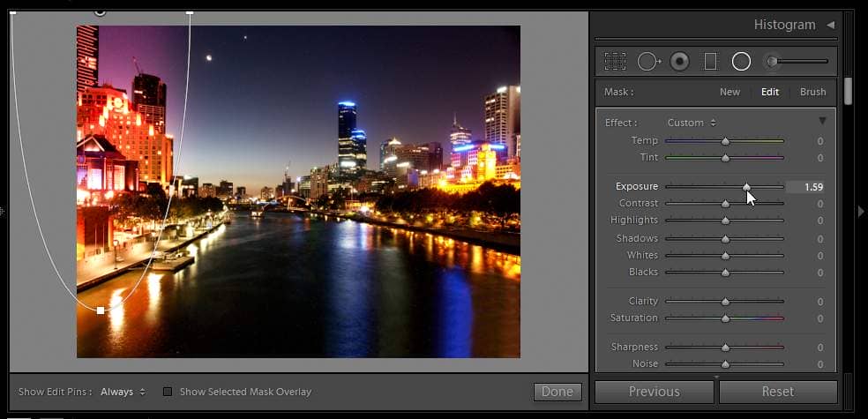868x419 pixels.
Task: Collapse effect sliders with disclosure triangle
Action: pyautogui.click(x=822, y=121)
